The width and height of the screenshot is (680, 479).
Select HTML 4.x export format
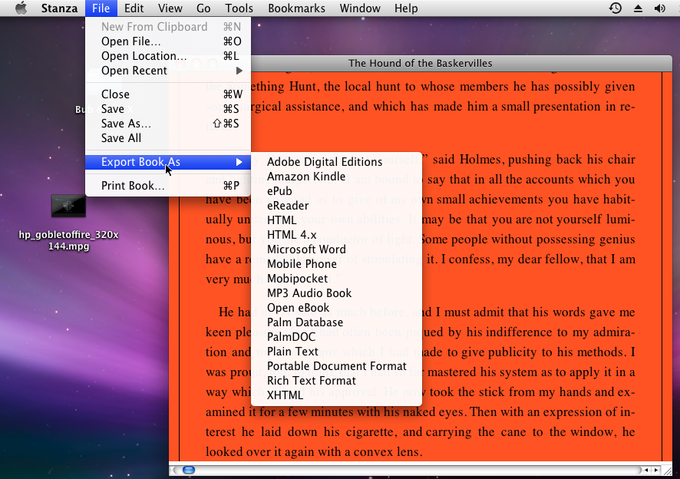coord(337,235)
